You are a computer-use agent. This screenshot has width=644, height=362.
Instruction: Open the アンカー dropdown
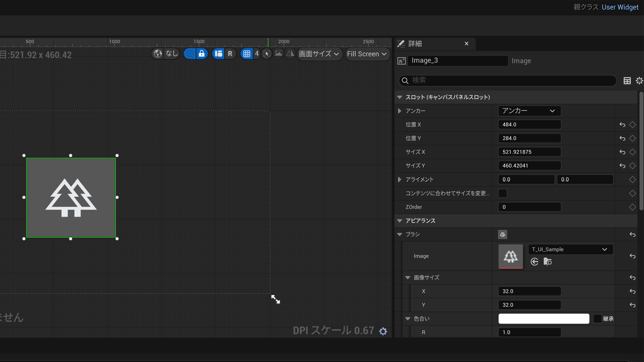(529, 111)
